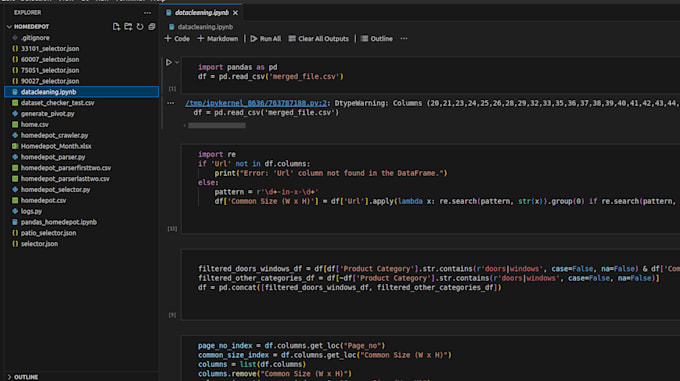Add a new Markdown cell
This screenshot has width=680, height=381.
coord(218,39)
